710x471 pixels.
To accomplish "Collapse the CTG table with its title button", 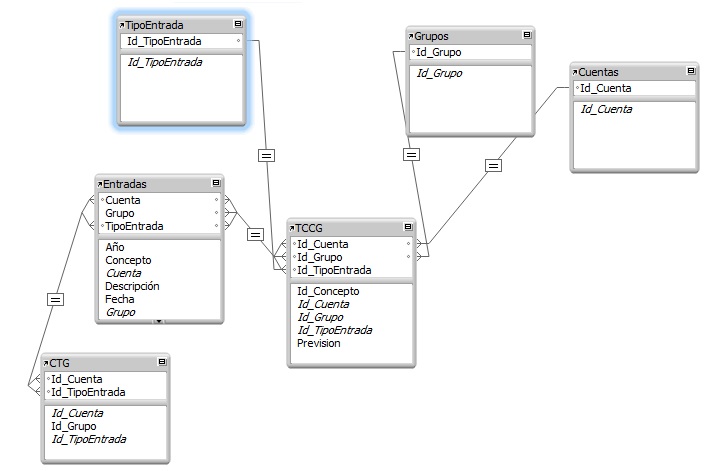I will point(162,362).
